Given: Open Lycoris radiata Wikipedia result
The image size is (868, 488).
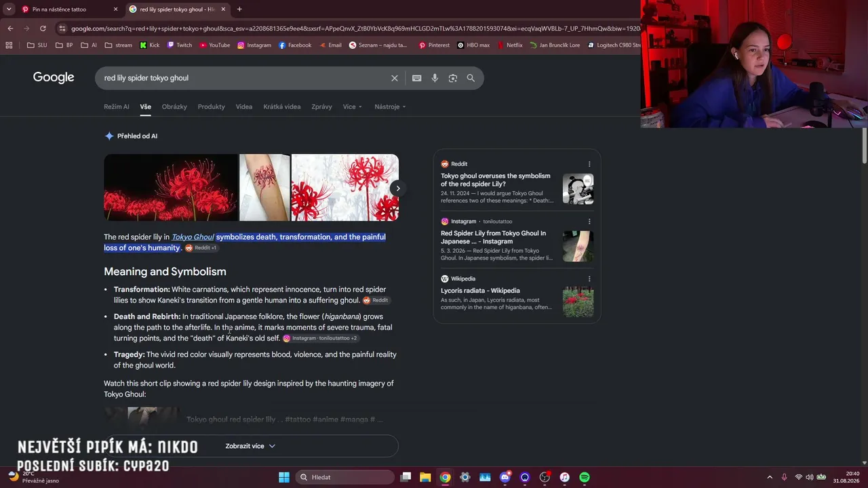Looking at the screenshot, I should click(x=480, y=291).
